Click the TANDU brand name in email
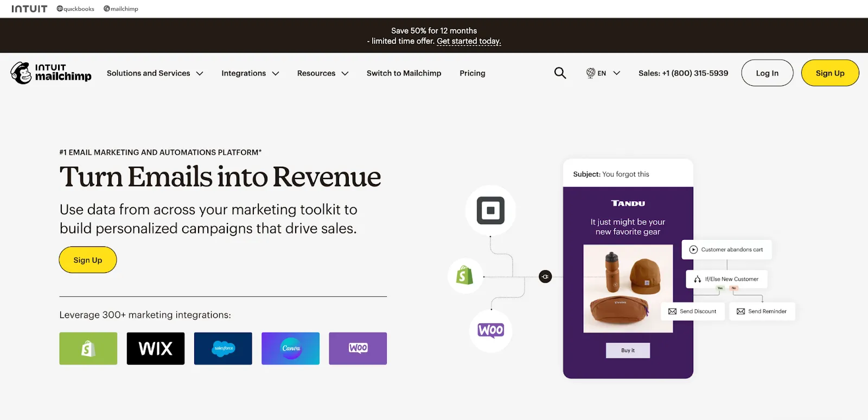The image size is (868, 420). [628, 203]
